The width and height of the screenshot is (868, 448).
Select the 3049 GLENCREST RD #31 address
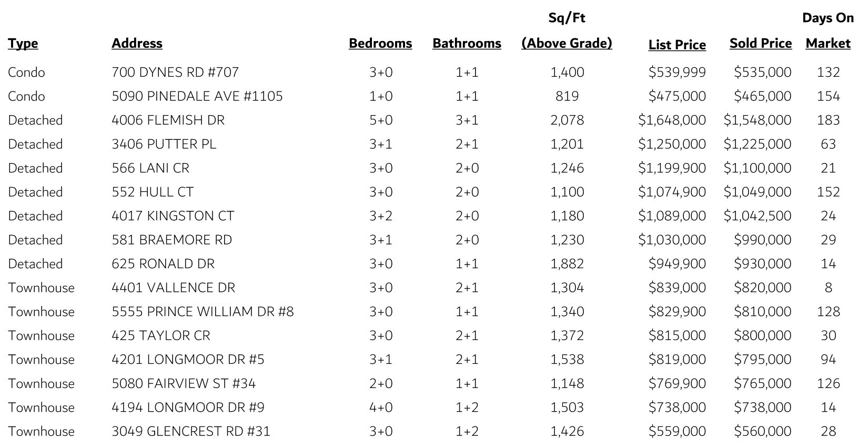(x=191, y=431)
